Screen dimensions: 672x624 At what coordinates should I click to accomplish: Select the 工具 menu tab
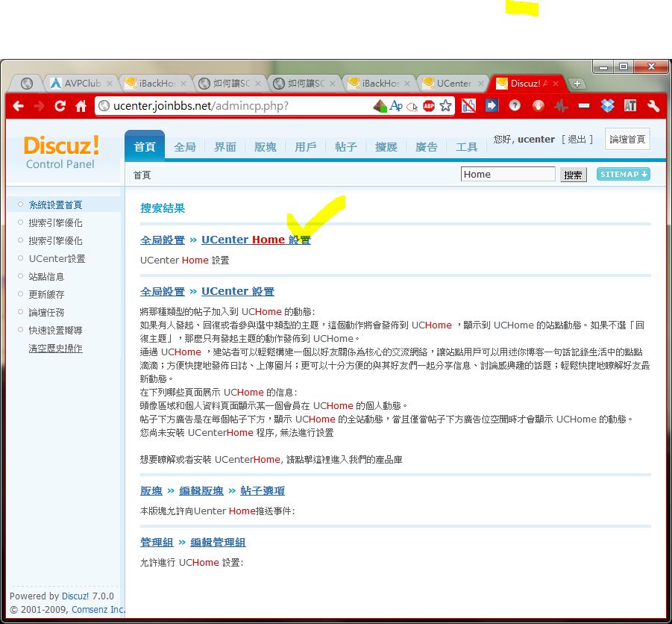click(467, 147)
